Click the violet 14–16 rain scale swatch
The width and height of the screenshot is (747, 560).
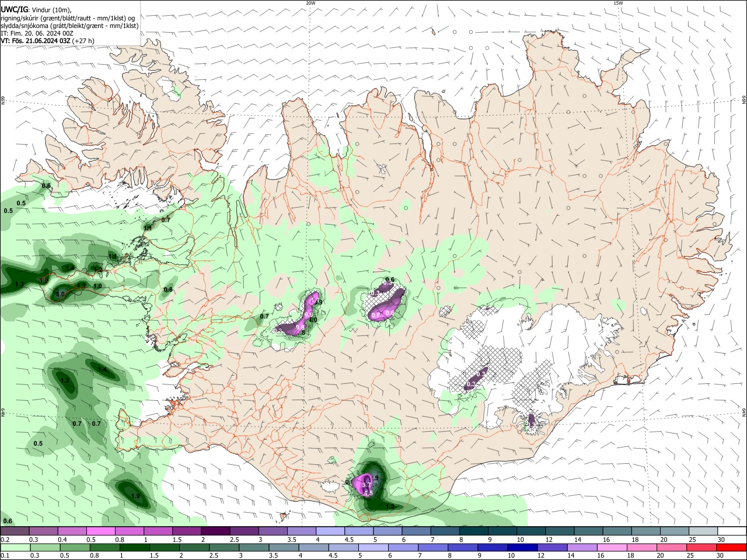(x=581, y=547)
